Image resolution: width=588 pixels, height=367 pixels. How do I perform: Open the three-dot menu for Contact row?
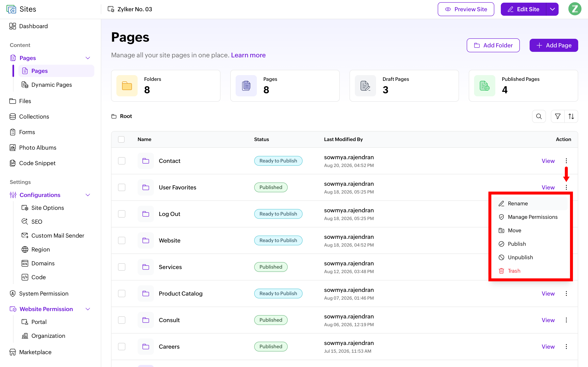click(566, 161)
